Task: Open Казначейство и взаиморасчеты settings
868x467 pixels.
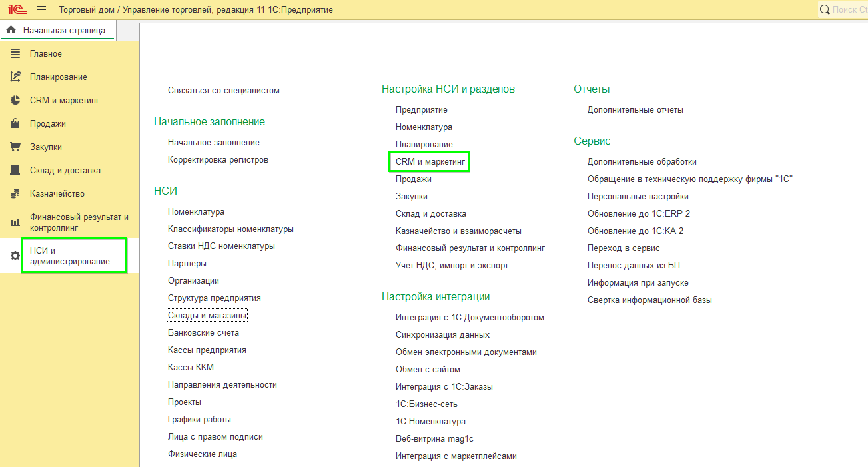Action: pos(458,231)
